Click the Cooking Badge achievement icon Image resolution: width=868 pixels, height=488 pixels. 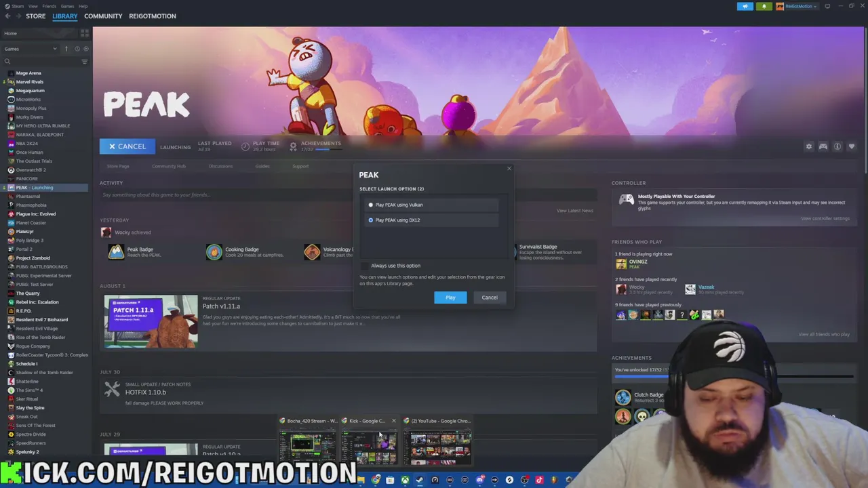coord(214,252)
